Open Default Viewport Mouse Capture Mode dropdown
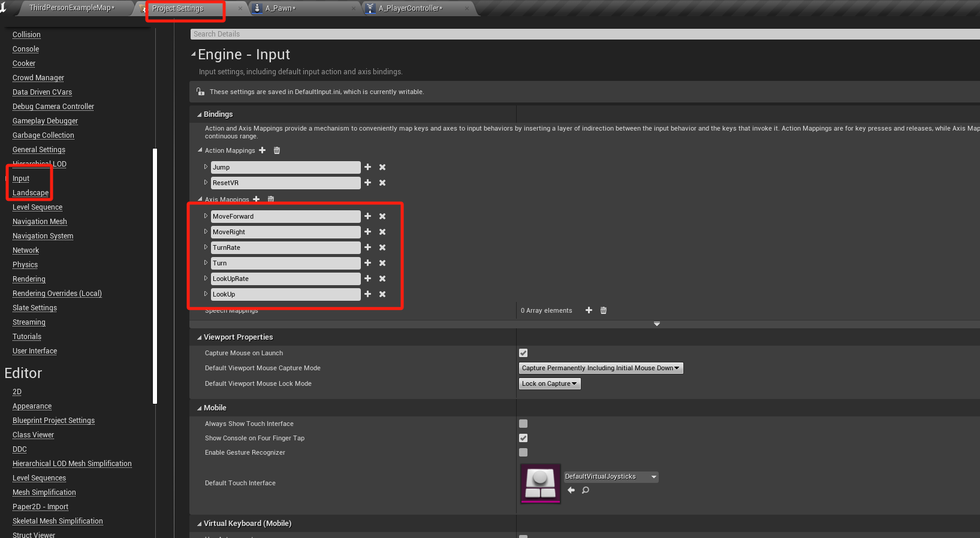 point(601,368)
